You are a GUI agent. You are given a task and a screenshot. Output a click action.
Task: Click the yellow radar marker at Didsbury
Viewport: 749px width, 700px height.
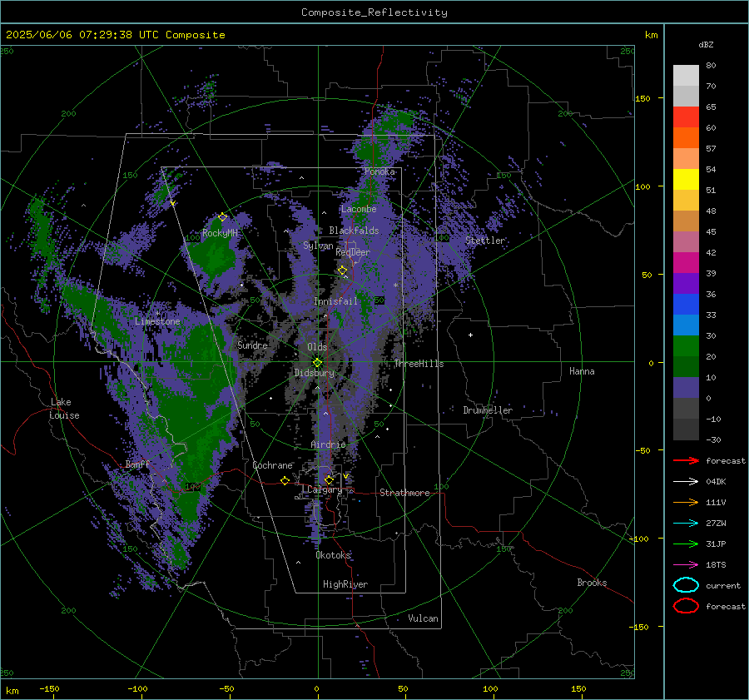[x=317, y=363]
